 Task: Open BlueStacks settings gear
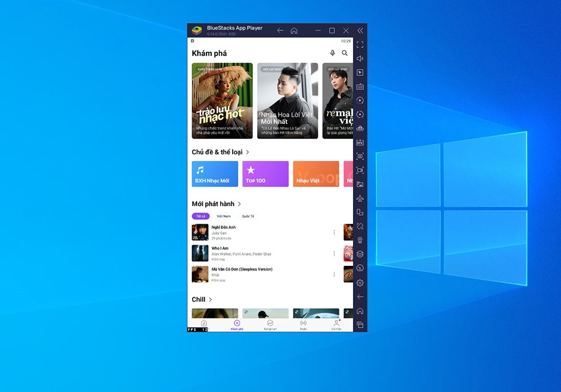[360, 283]
